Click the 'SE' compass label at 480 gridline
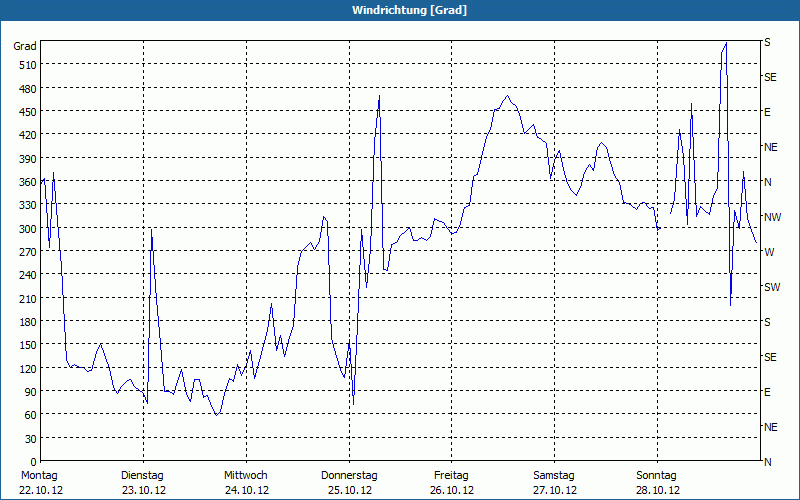This screenshot has width=800, height=500. (770, 78)
